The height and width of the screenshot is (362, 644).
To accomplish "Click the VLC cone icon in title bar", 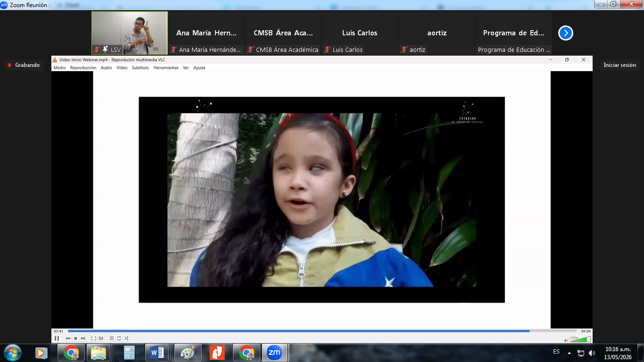I will point(55,60).
